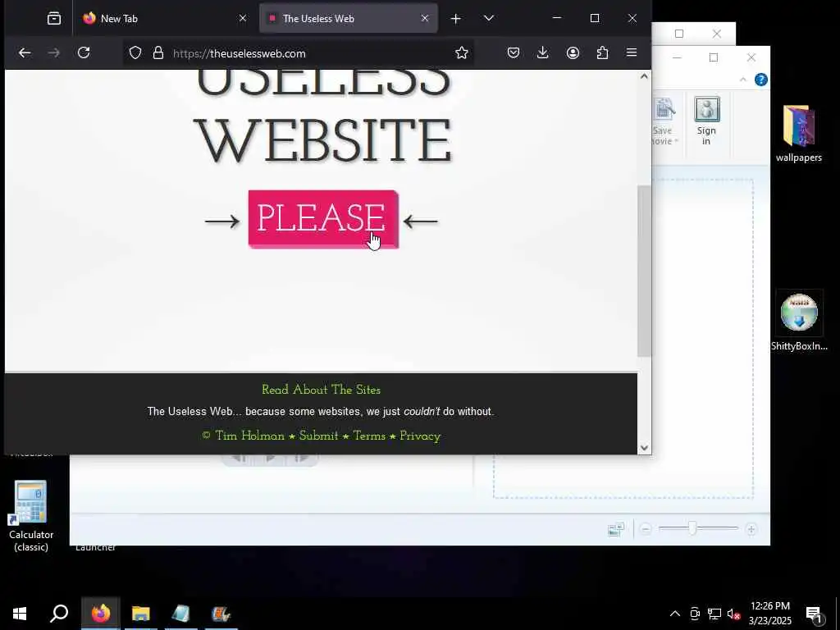Viewport: 840px width, 630px height.
Task: Open Privacy footer link
Action: [x=420, y=436]
